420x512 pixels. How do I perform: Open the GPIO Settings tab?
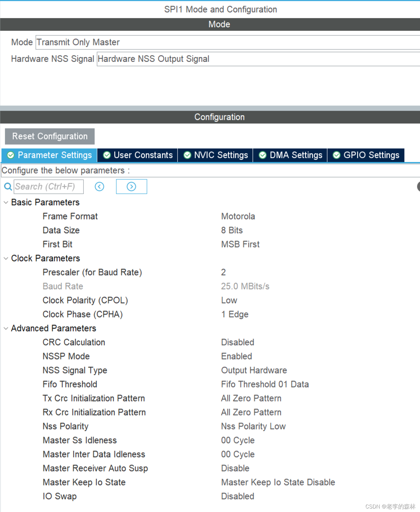[x=366, y=155]
